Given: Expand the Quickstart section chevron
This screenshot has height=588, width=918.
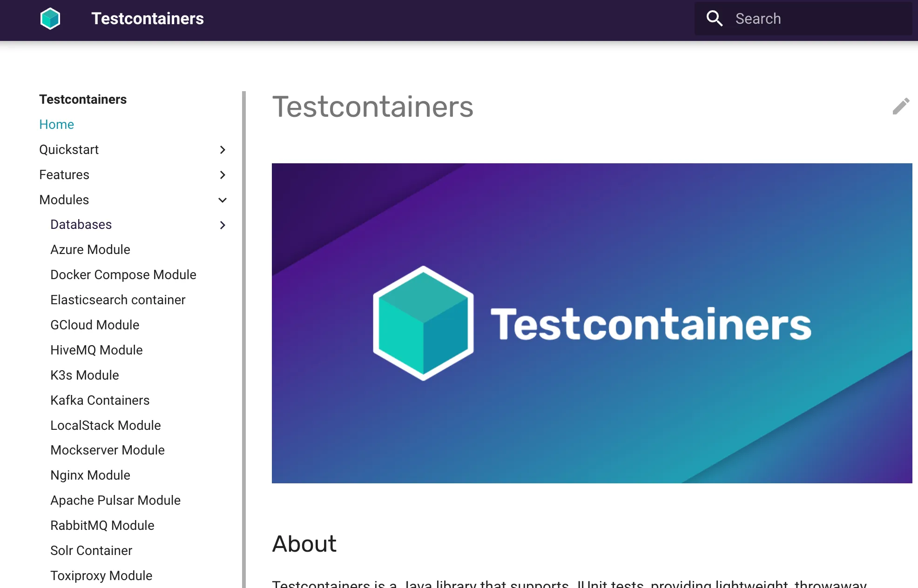Looking at the screenshot, I should coord(223,150).
